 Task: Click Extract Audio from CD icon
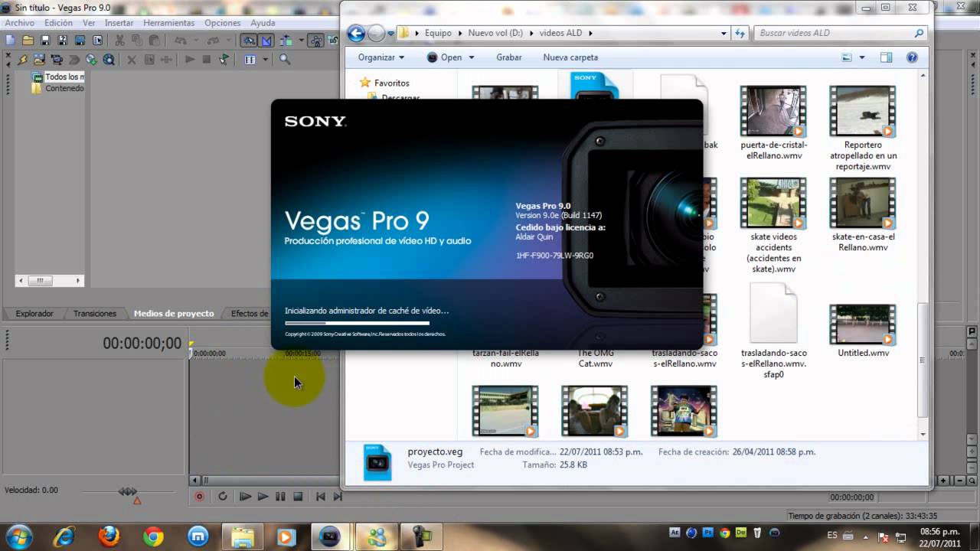(x=91, y=59)
